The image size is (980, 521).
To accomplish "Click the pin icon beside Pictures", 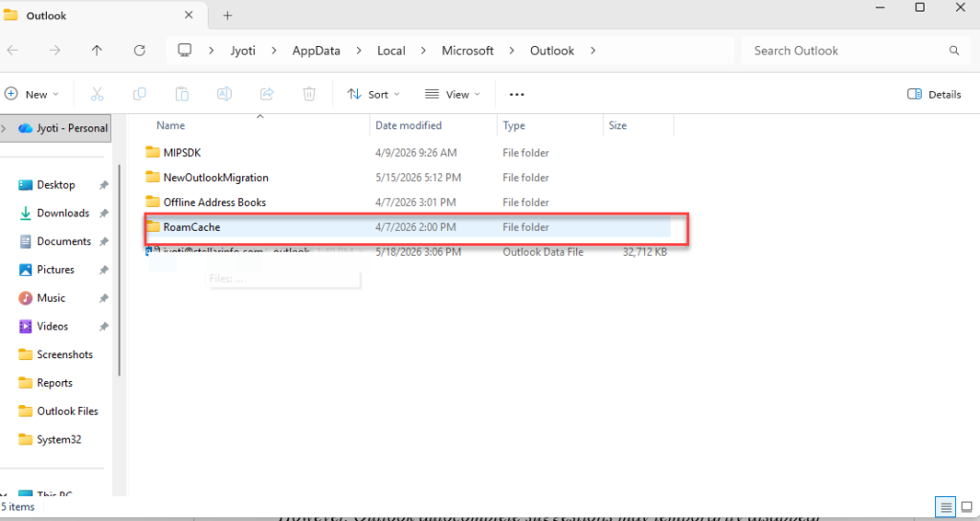I will click(x=103, y=269).
